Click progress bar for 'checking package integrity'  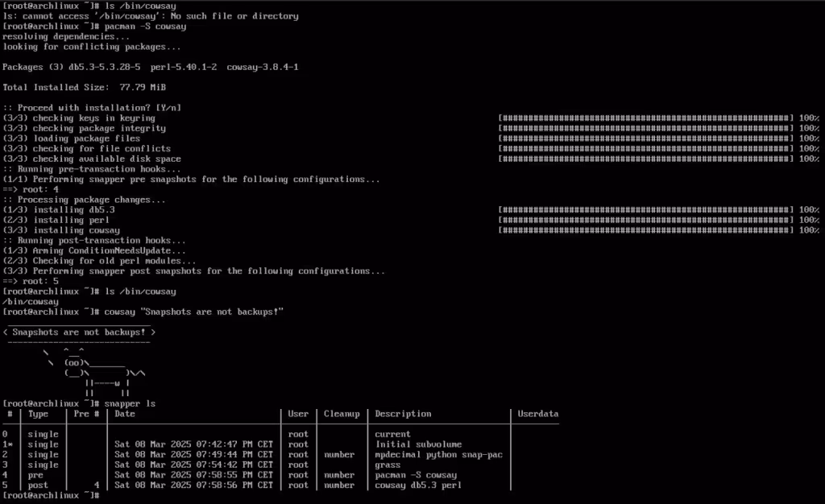645,128
